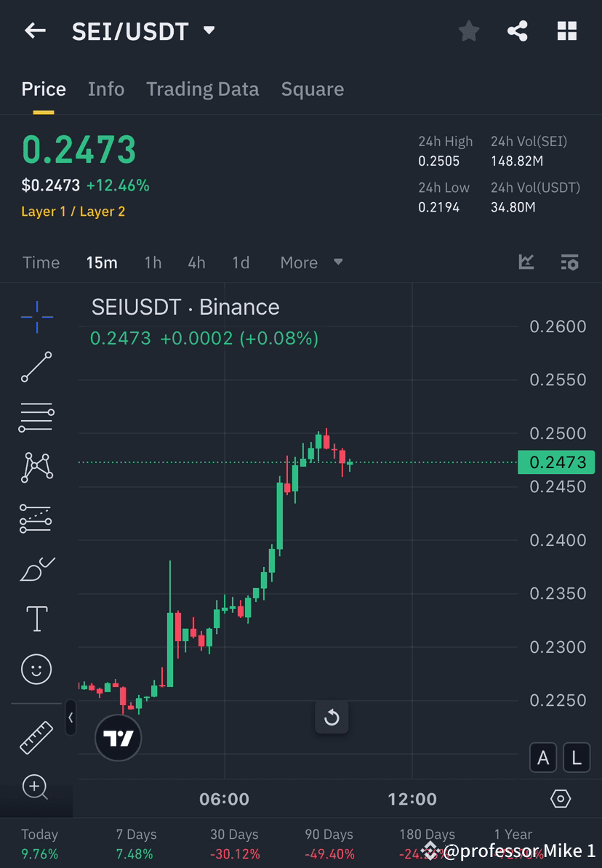Select the 1h chart interval
The image size is (602, 868).
[153, 262]
